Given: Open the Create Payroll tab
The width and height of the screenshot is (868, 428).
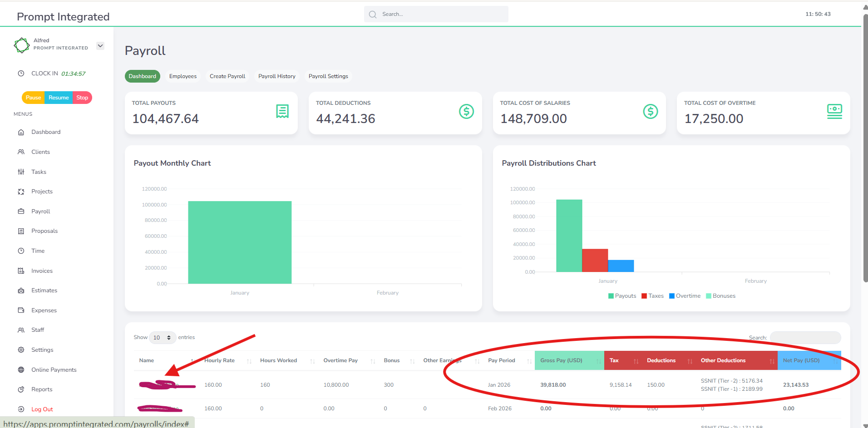Looking at the screenshot, I should pyautogui.click(x=227, y=76).
